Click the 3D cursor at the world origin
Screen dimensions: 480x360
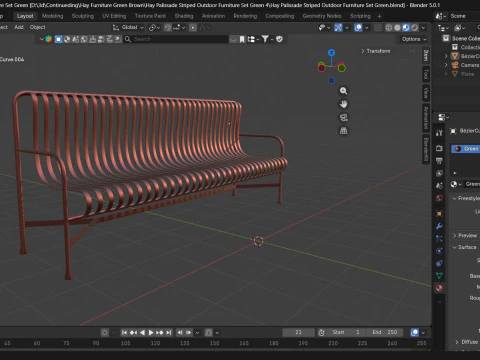pyautogui.click(x=259, y=241)
